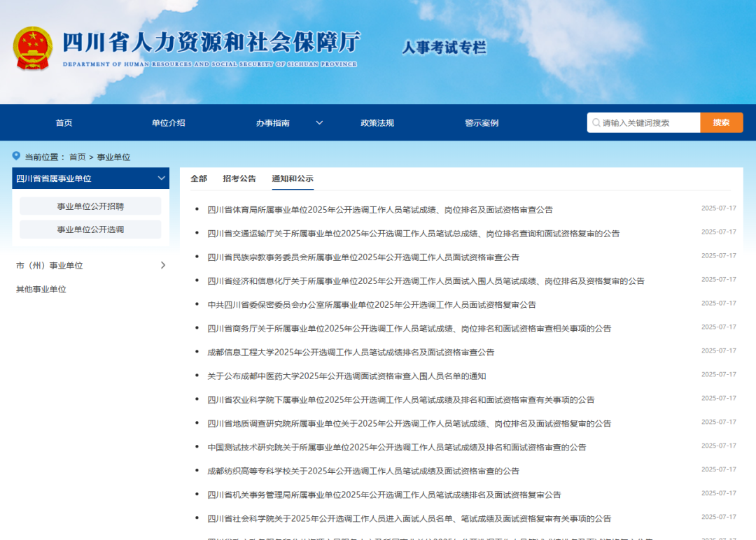Go to 单位介绍 in navigation bar
Screen dimensions: 756x540
(x=168, y=123)
